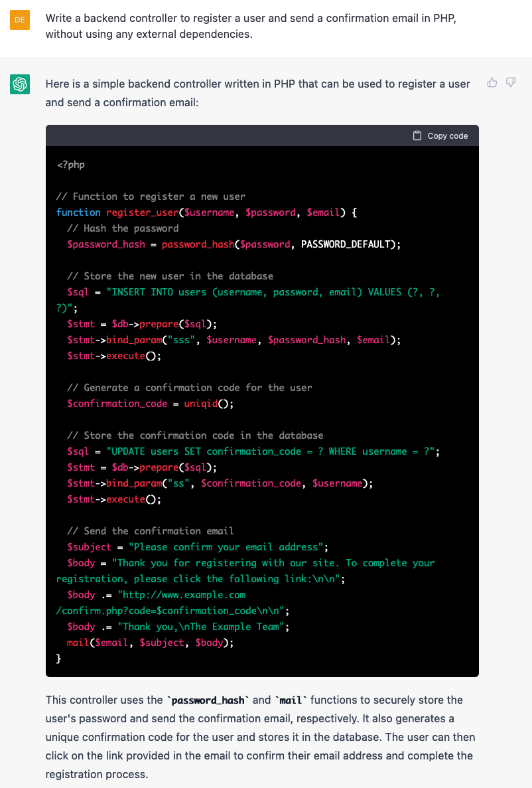
Task: Click the bind_param "ss" code line
Action: click(x=220, y=483)
